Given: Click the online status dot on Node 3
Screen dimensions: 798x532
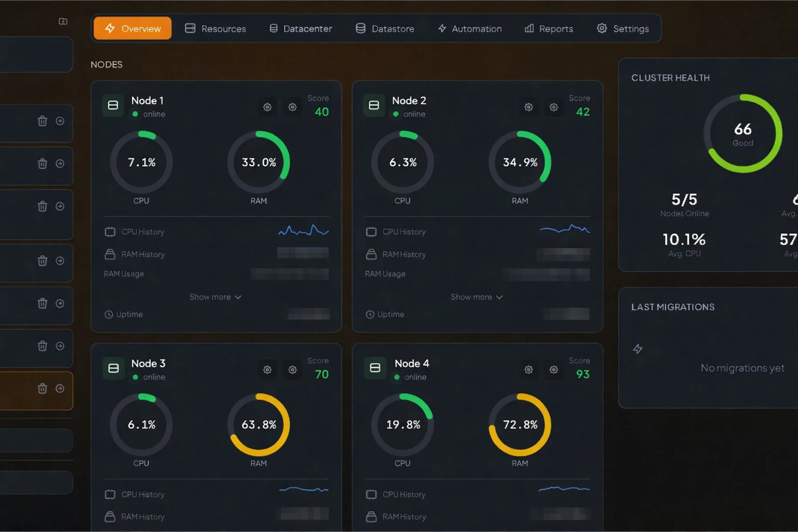Looking at the screenshot, I should point(135,377).
